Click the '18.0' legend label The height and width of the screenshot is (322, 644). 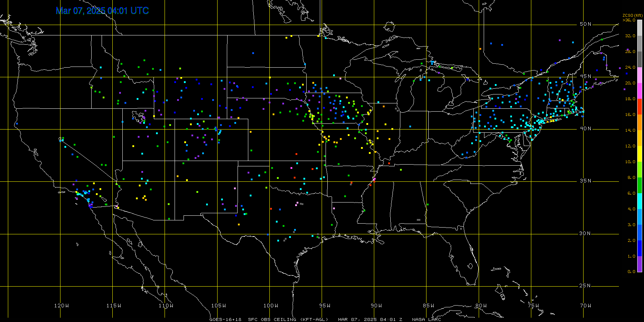[630, 99]
